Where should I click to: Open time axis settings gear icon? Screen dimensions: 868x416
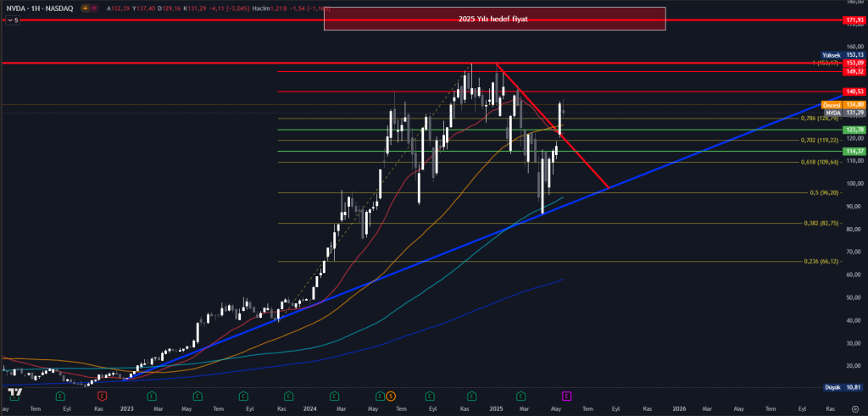(x=854, y=408)
